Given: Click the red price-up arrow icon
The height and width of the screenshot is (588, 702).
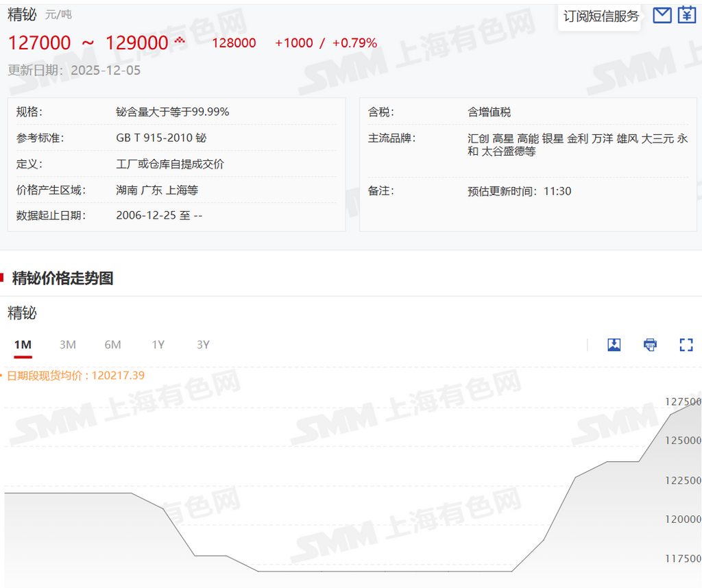Looking at the screenshot, I should (x=180, y=40).
